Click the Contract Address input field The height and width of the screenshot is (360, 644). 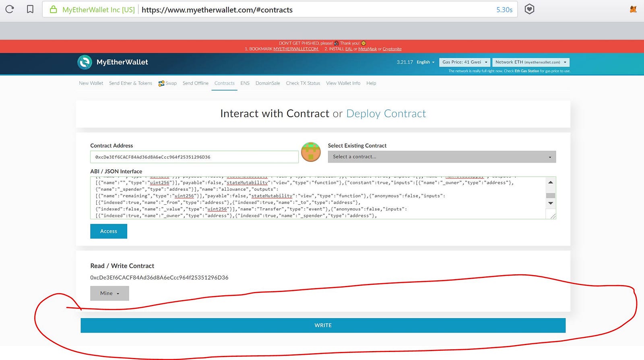(x=194, y=157)
